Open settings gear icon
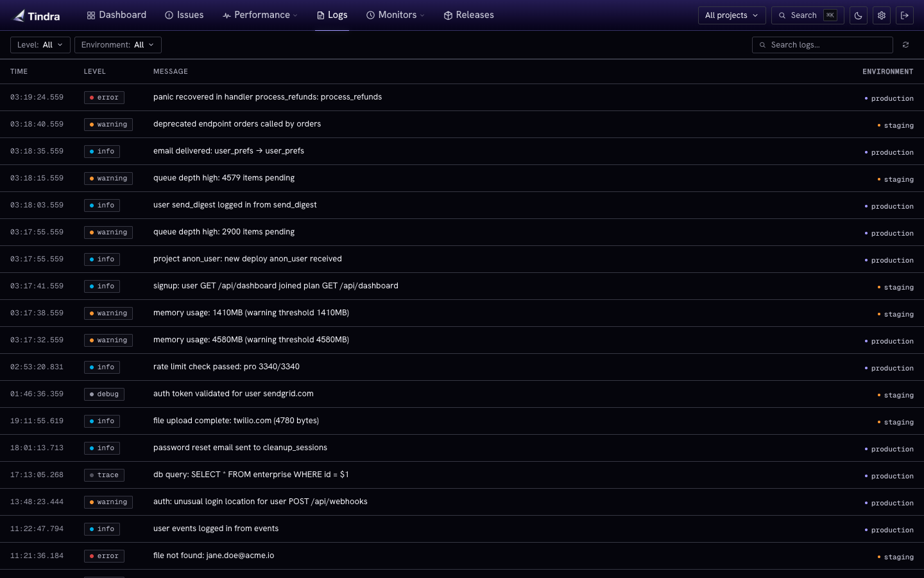The image size is (924, 578). pos(882,15)
